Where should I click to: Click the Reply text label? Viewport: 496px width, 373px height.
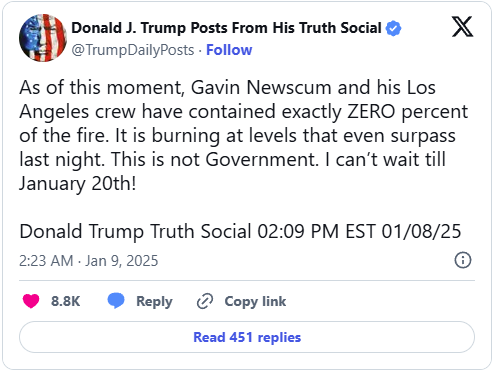(x=154, y=301)
